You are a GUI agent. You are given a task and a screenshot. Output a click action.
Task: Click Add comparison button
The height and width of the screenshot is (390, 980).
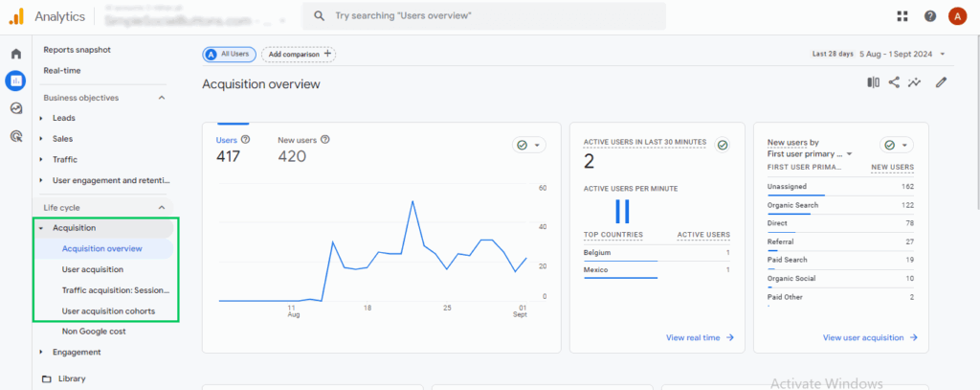(299, 55)
